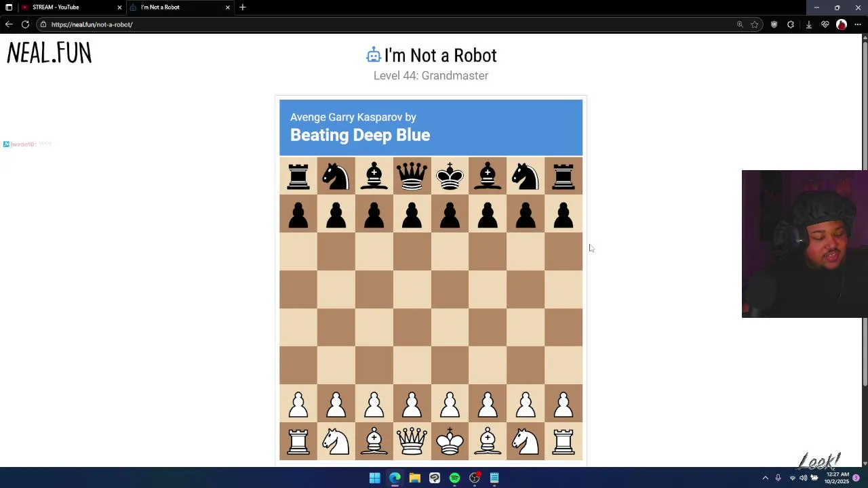This screenshot has width=868, height=488.
Task: Open File Explorer from taskbar
Action: tap(414, 478)
